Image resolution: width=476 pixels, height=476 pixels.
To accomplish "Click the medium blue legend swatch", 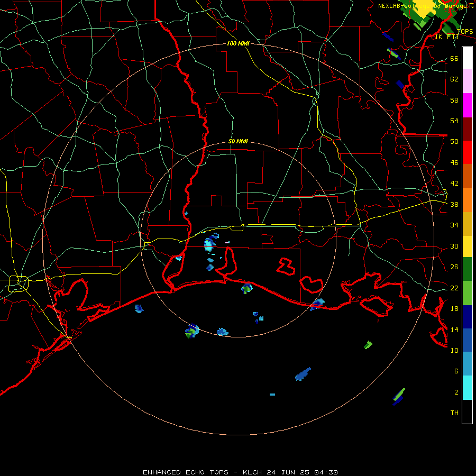I will (467, 340).
